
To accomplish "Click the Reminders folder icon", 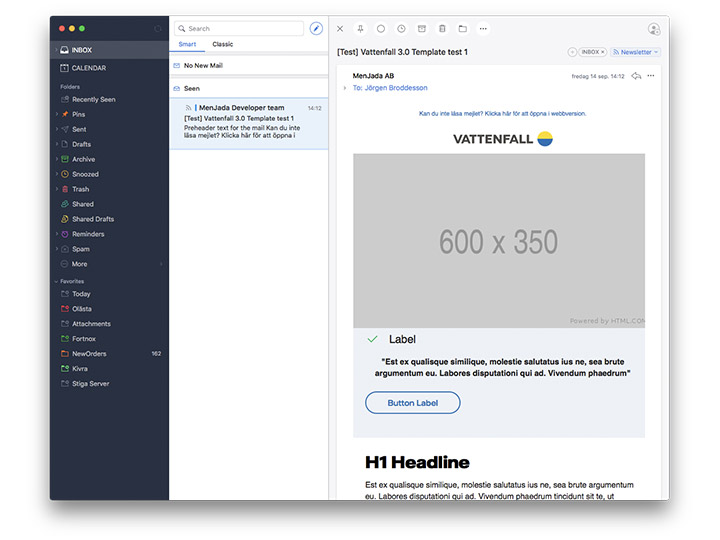I will point(65,234).
